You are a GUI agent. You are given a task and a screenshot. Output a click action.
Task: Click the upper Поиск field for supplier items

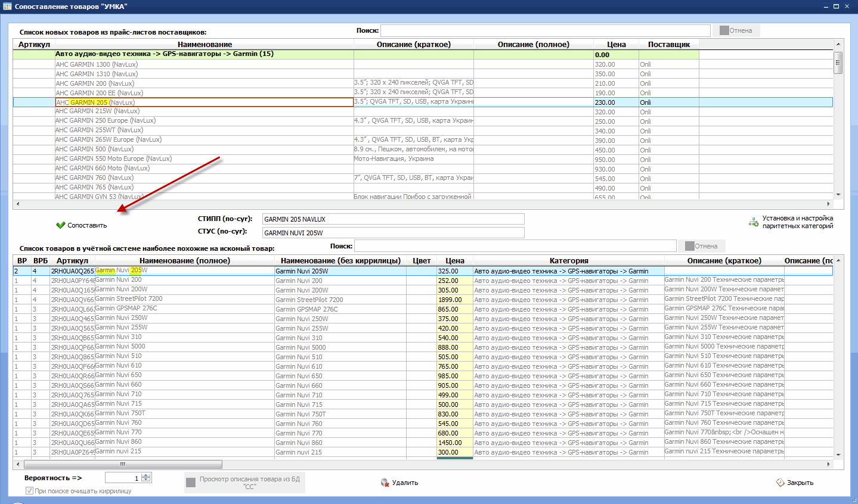point(546,30)
